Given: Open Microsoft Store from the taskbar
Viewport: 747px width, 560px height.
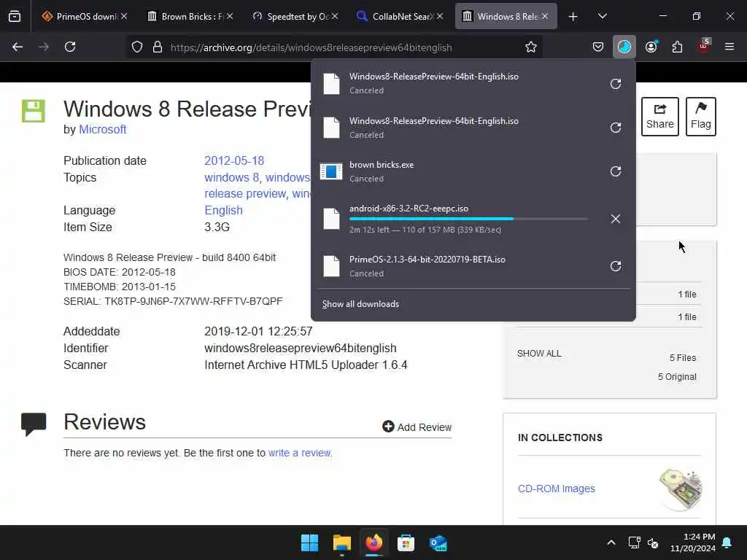Looking at the screenshot, I should [x=406, y=542].
